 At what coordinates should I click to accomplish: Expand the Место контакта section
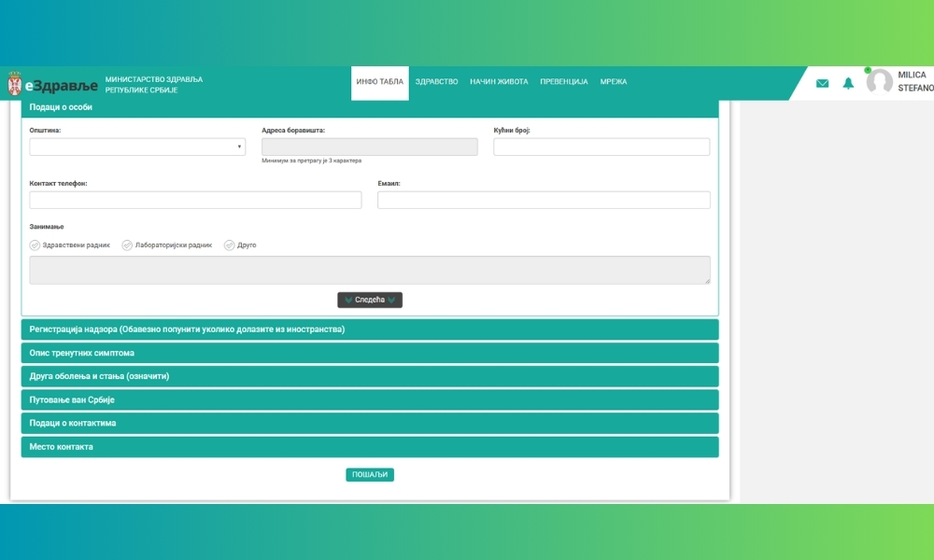coord(370,447)
